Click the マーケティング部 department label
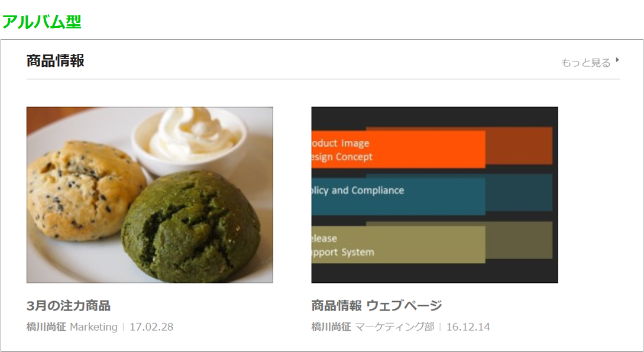Screen dimensions: 644x352 point(394,327)
